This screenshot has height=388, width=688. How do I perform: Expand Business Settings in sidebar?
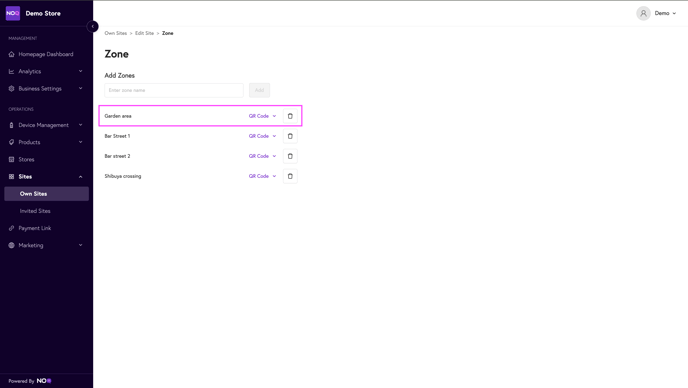(x=46, y=89)
